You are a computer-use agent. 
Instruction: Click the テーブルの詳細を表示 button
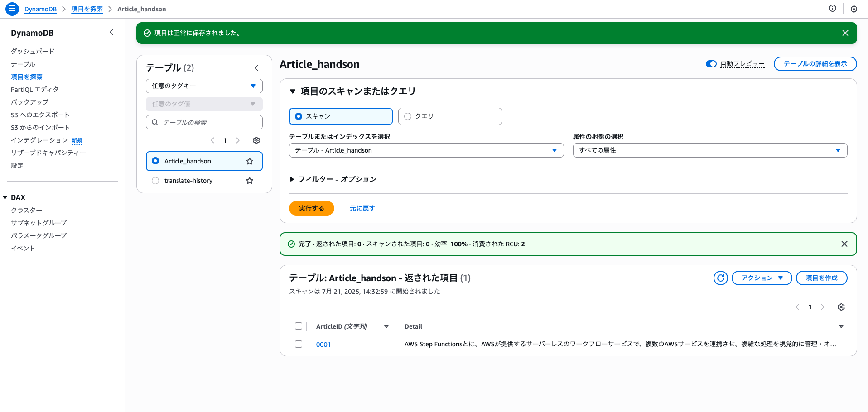(815, 64)
